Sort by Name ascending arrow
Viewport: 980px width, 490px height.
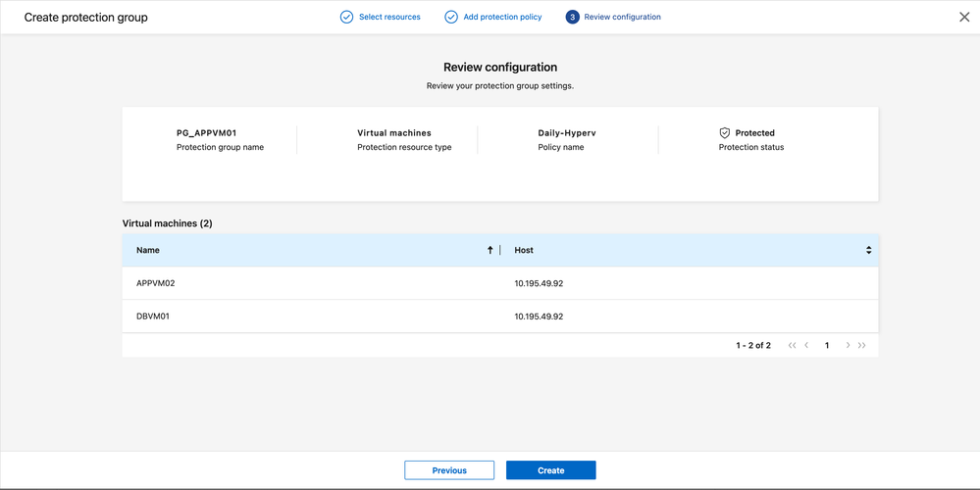490,250
